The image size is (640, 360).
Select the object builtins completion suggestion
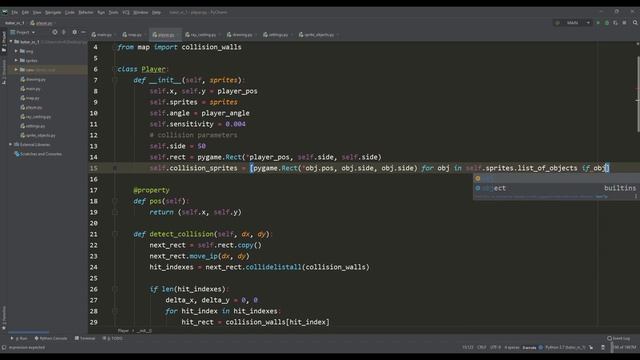click(556, 188)
